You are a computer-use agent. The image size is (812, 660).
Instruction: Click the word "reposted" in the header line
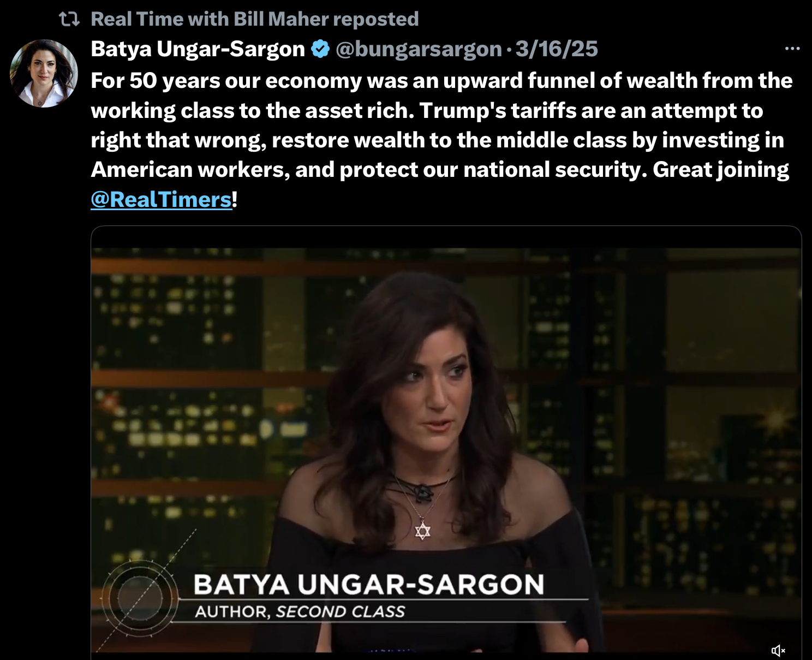(376, 19)
